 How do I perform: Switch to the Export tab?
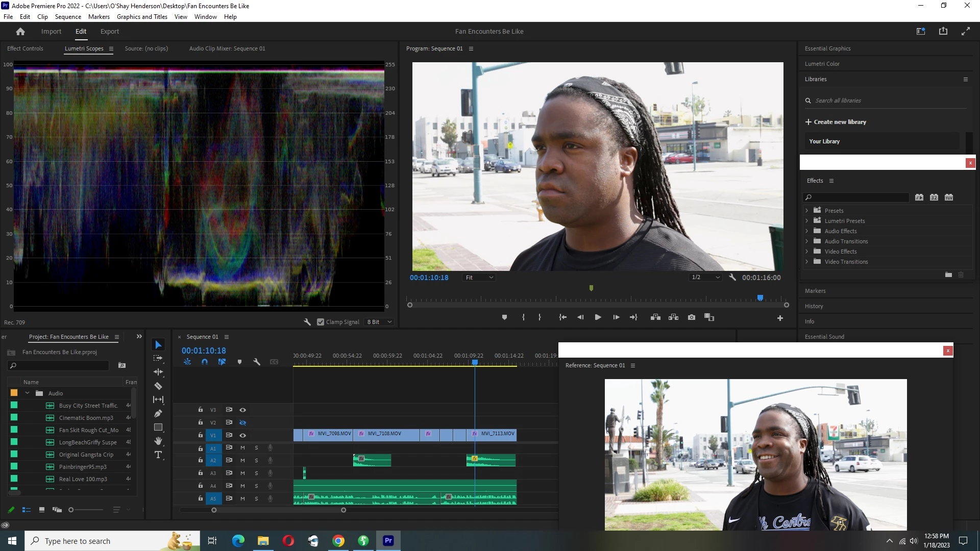pos(110,32)
